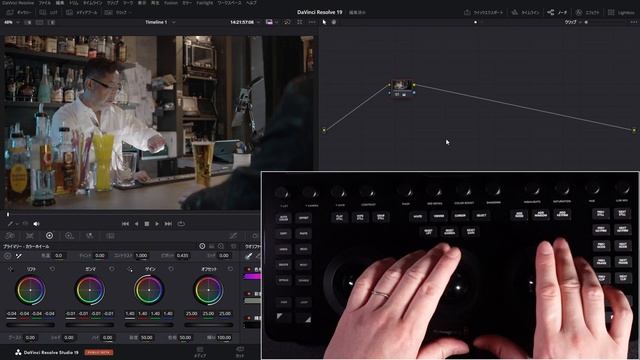This screenshot has width=640, height=360.
Task: Select the hand pan tool in node editor
Action: pos(333,22)
